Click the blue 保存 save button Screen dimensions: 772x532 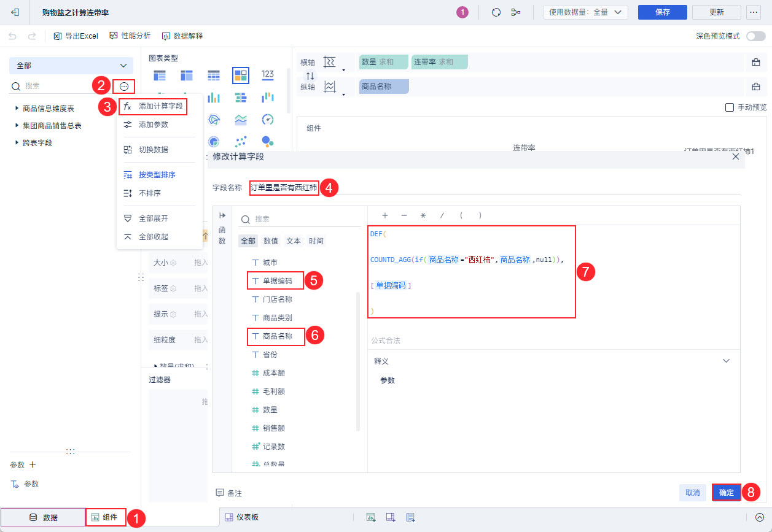663,12
